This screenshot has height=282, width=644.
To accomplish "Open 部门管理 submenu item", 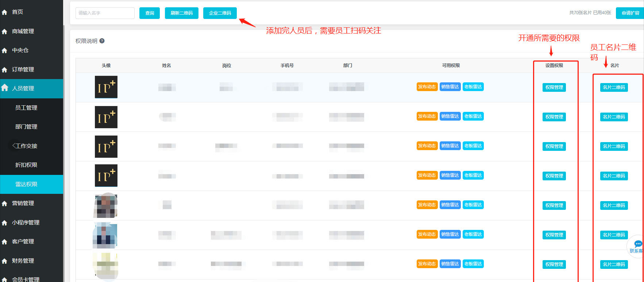I will point(26,127).
